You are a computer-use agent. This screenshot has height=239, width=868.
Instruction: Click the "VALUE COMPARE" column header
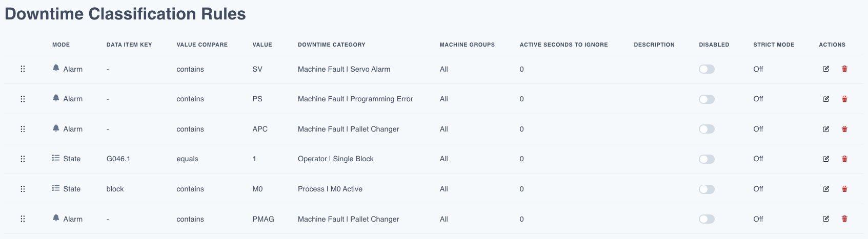click(x=202, y=45)
